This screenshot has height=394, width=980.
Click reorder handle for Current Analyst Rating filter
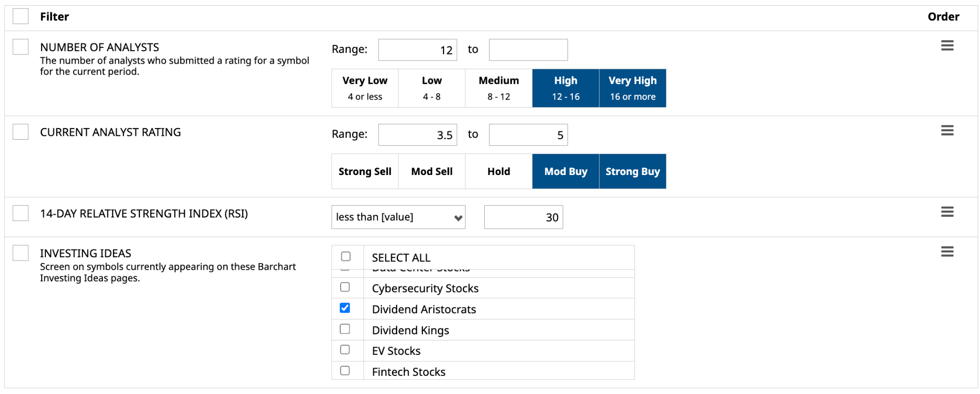tap(947, 131)
